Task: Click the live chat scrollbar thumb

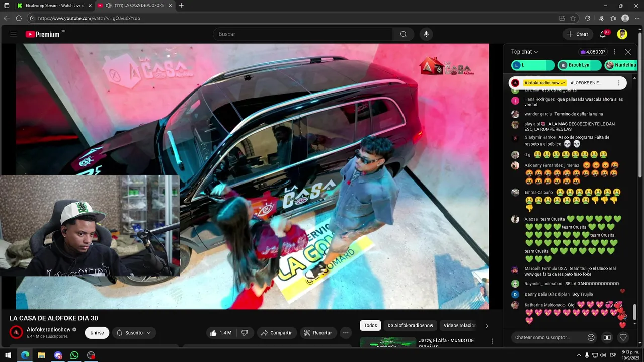Action: (x=634, y=312)
